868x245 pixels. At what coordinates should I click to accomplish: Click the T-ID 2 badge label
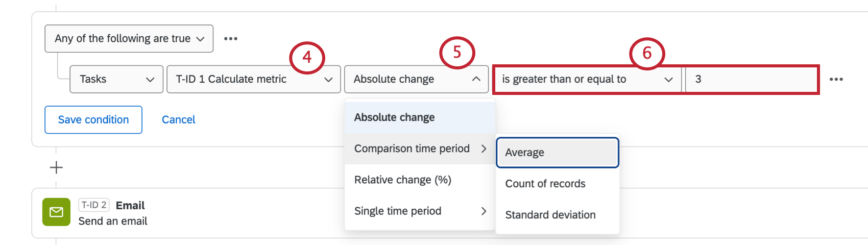(x=94, y=205)
